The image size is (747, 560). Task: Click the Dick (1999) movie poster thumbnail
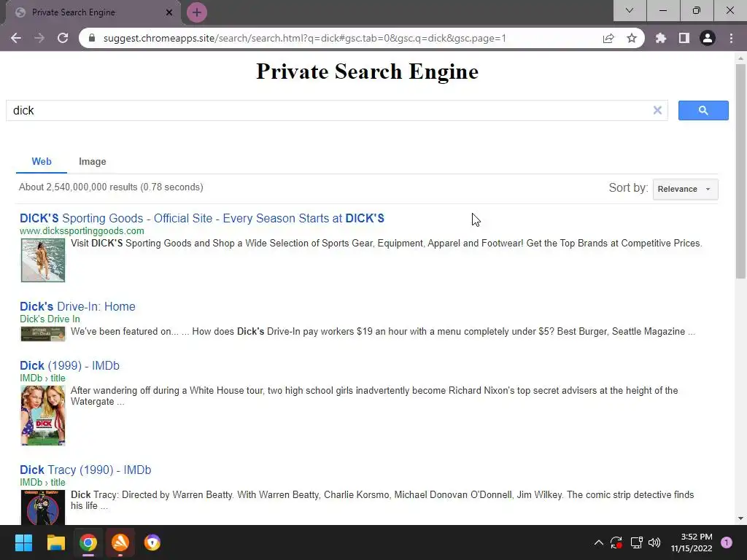[43, 416]
